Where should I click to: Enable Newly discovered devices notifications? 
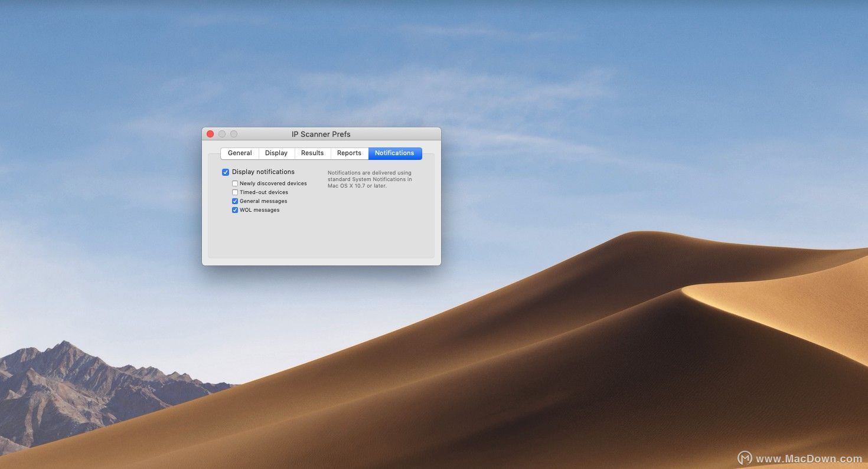(234, 183)
